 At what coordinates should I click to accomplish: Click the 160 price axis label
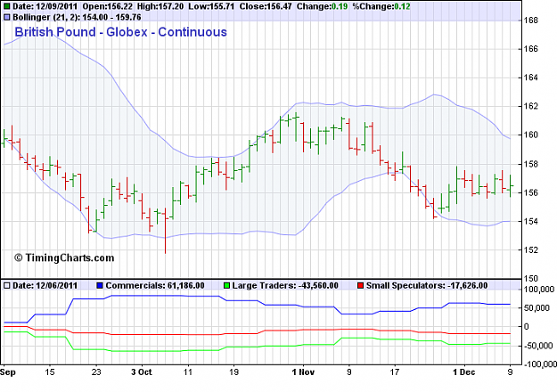pos(531,135)
